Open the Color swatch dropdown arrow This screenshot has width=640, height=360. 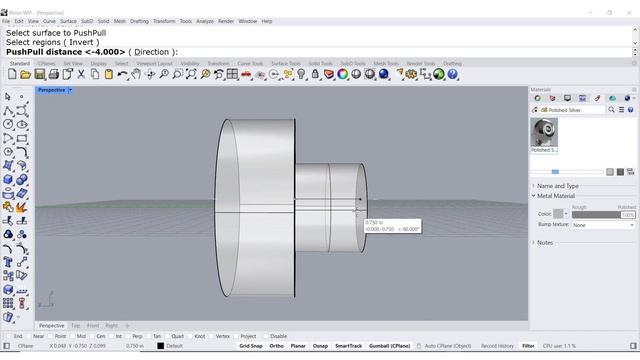point(566,213)
